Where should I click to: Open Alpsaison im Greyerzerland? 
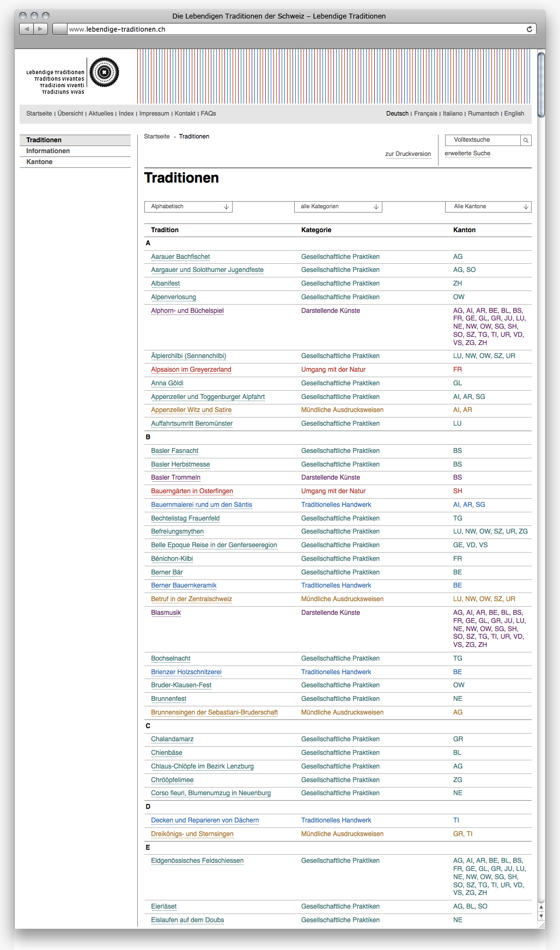[x=191, y=370]
